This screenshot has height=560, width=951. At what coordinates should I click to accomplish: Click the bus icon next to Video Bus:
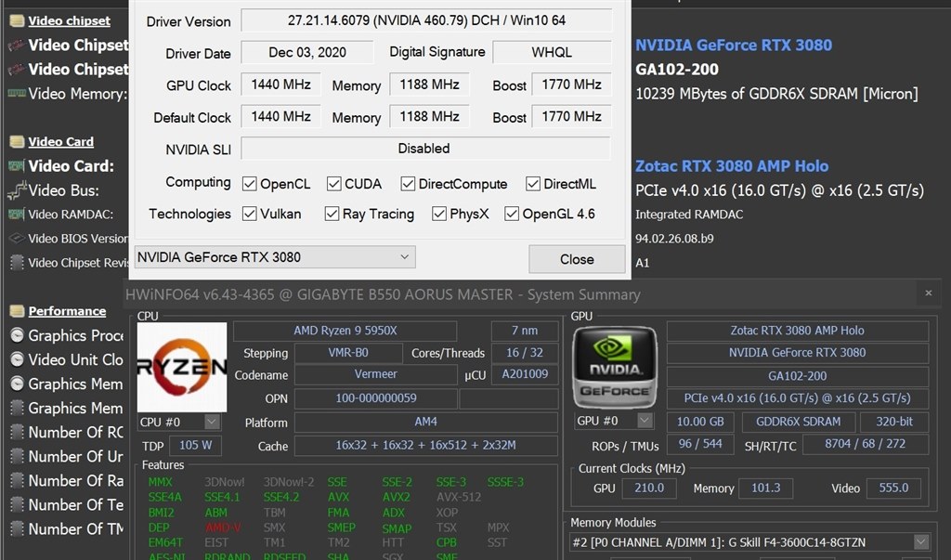click(x=17, y=189)
